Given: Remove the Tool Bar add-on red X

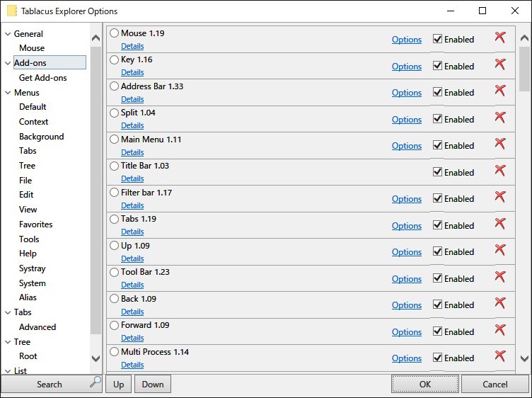Looking at the screenshot, I should (x=500, y=276).
